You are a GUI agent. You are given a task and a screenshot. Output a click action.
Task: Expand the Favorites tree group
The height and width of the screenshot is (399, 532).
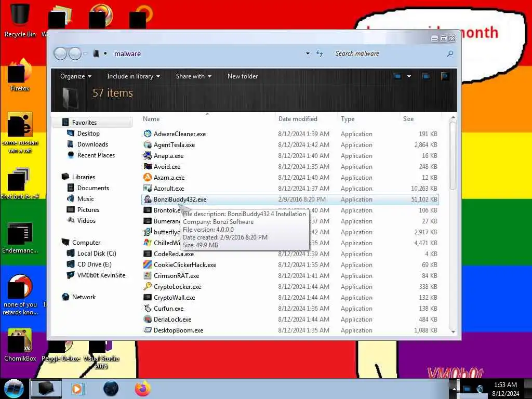[x=92, y=122]
